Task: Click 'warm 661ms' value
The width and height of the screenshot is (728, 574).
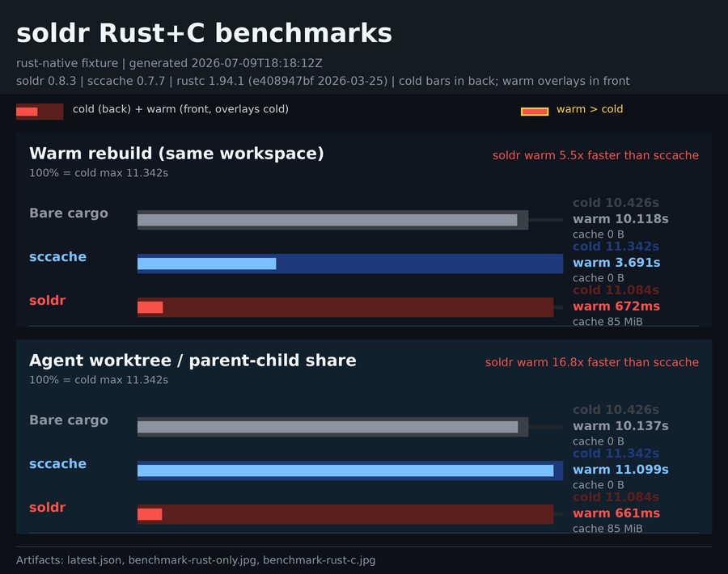Action: [616, 513]
